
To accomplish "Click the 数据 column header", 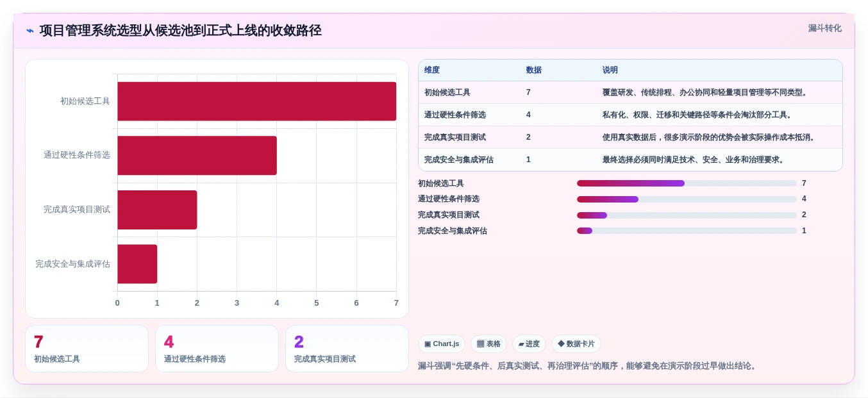I will 534,70.
